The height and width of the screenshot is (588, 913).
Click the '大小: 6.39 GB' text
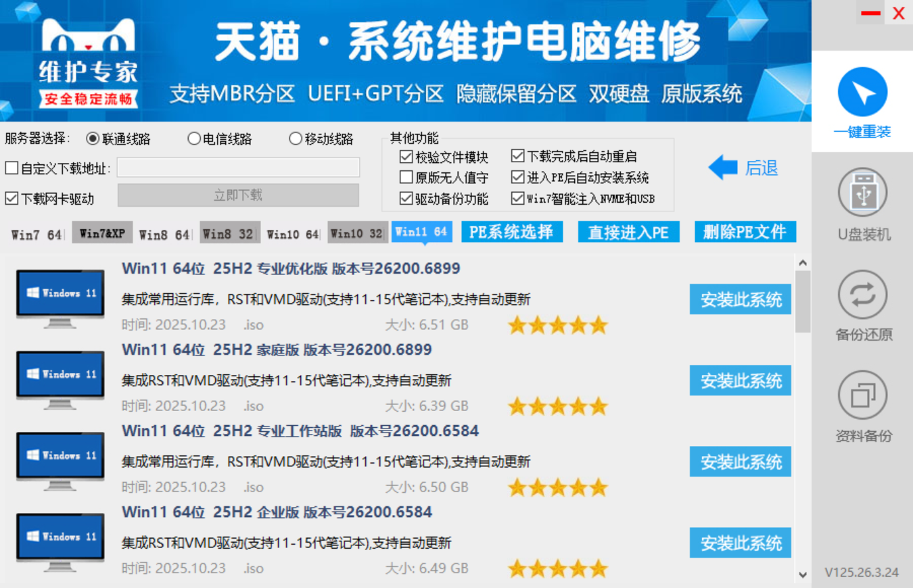click(427, 406)
